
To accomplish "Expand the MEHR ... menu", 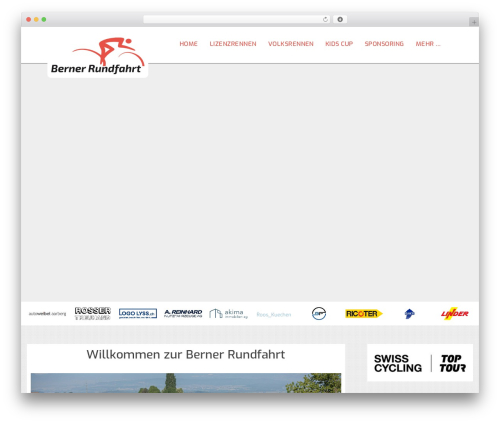I will tap(428, 44).
